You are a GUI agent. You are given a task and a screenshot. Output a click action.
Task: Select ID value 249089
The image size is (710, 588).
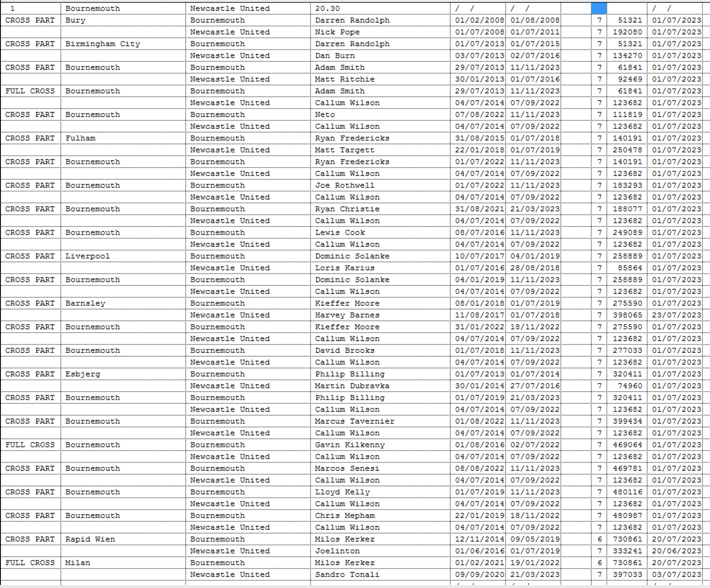point(627,233)
